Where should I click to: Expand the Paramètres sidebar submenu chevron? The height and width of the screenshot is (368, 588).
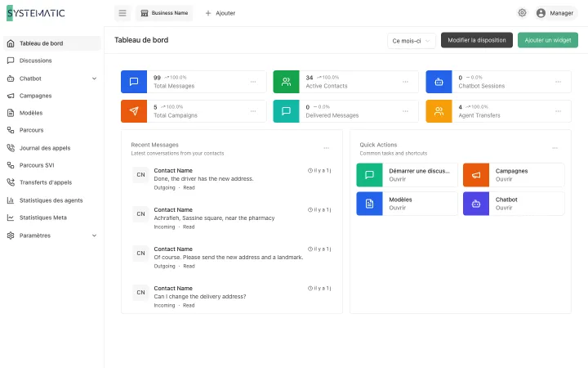pos(94,236)
